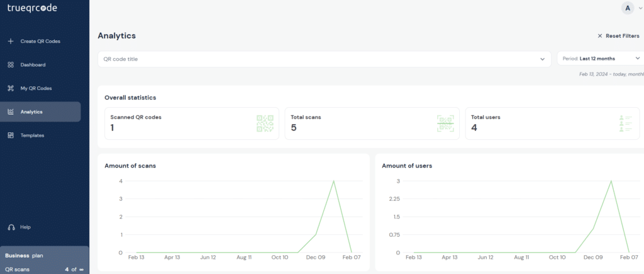Select Analytics in the sidebar
This screenshot has width=644, height=274.
coord(40,112)
